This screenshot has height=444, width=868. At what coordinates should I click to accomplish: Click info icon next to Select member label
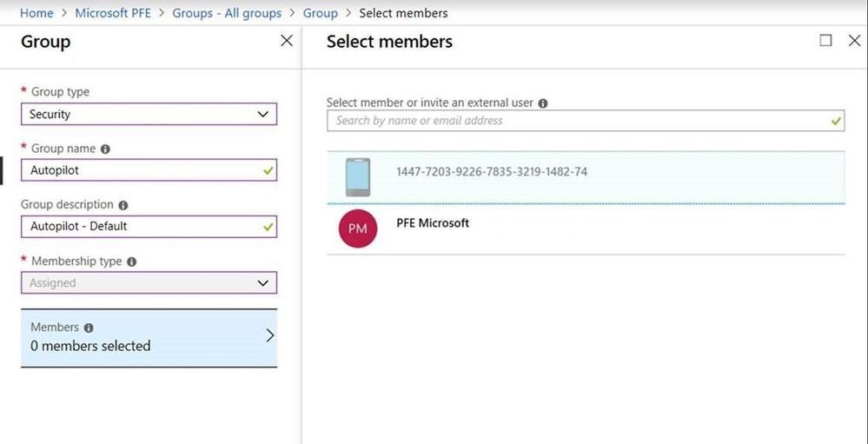(x=543, y=103)
